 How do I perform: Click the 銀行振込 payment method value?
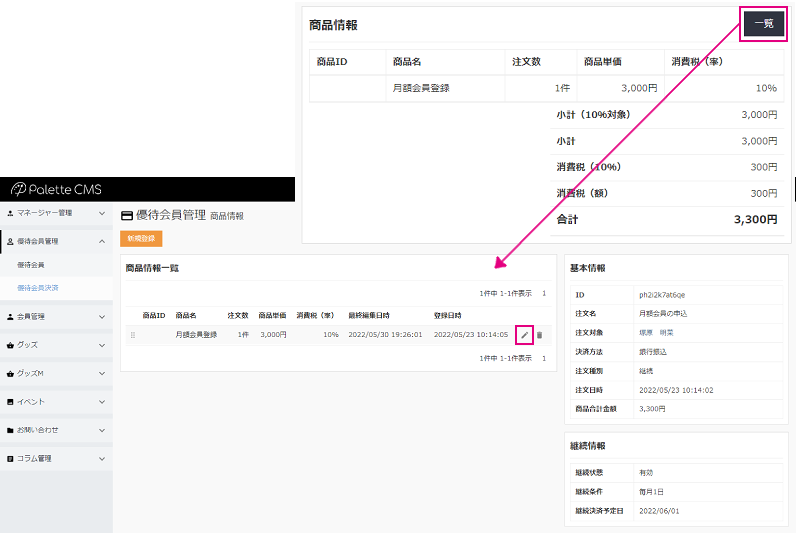pyautogui.click(x=653, y=352)
